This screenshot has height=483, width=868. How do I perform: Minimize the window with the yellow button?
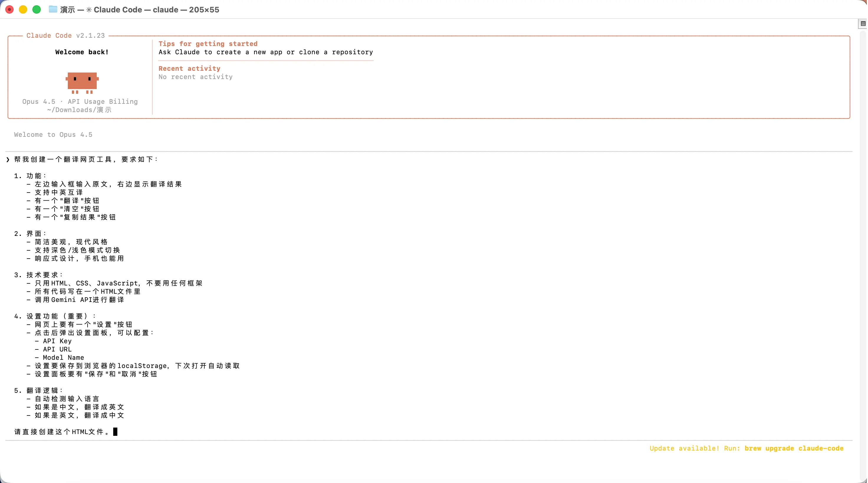pos(23,9)
